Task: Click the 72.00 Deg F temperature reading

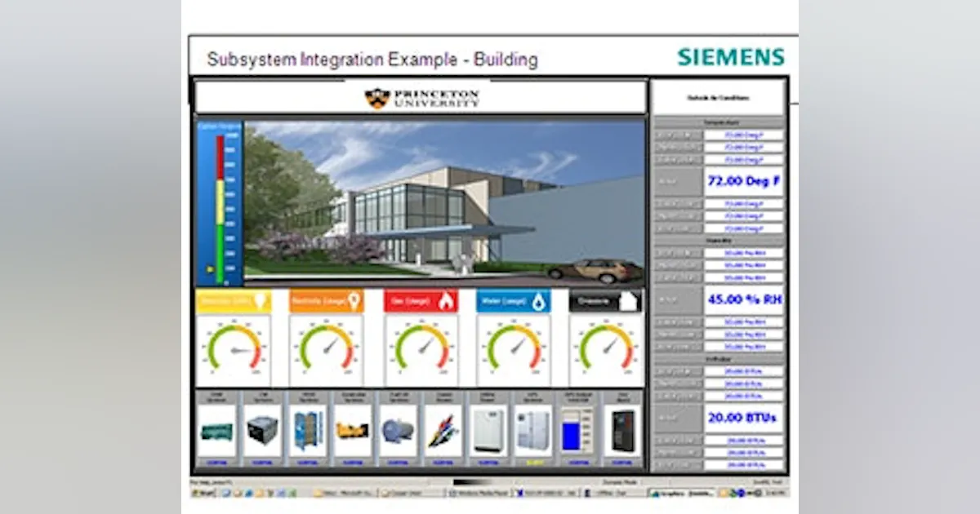Action: point(746,180)
